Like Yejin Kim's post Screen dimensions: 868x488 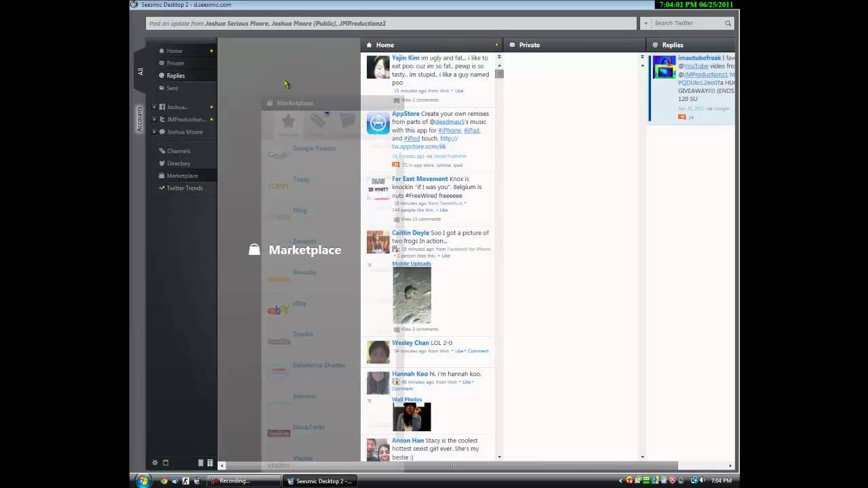[459, 91]
